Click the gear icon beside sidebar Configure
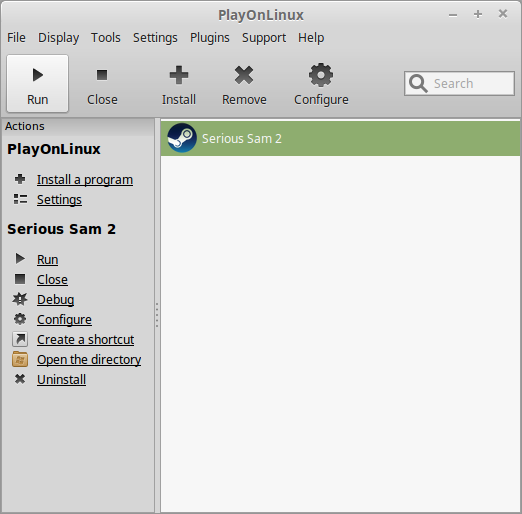 (x=20, y=319)
